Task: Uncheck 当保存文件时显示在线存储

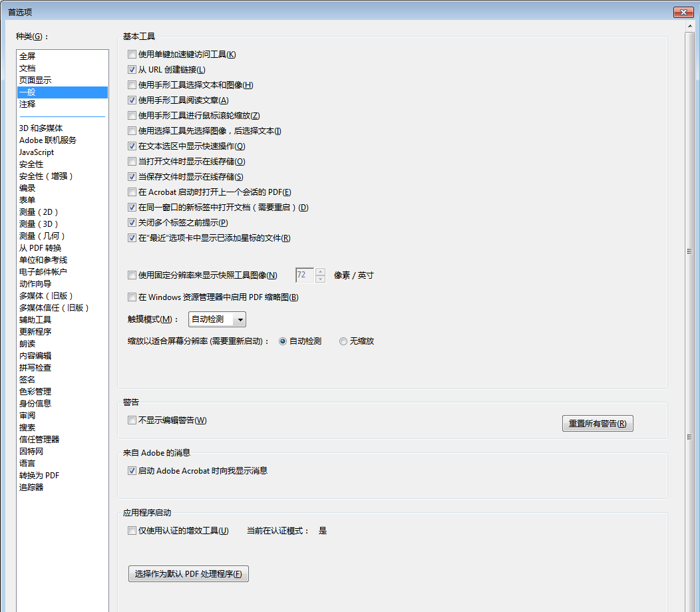Action: click(x=132, y=177)
